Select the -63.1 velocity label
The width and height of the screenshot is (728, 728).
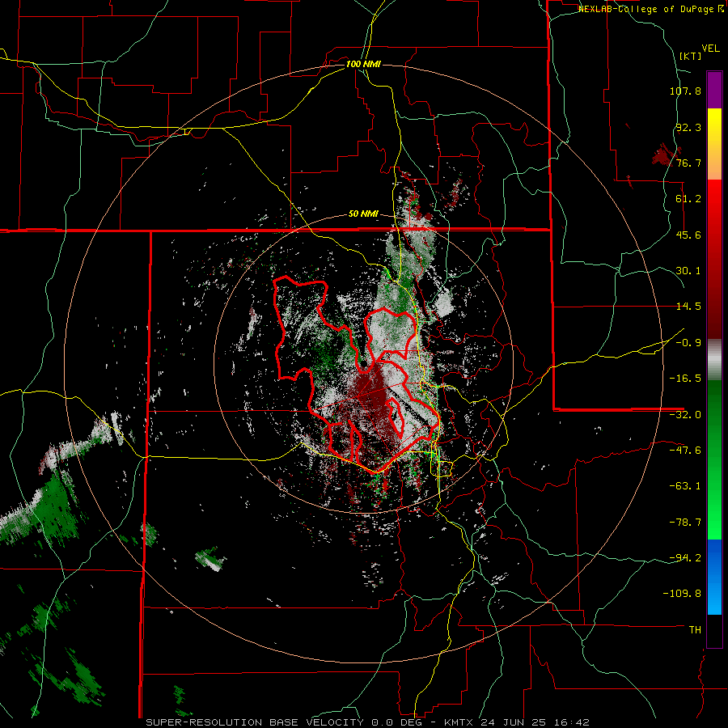pos(685,486)
